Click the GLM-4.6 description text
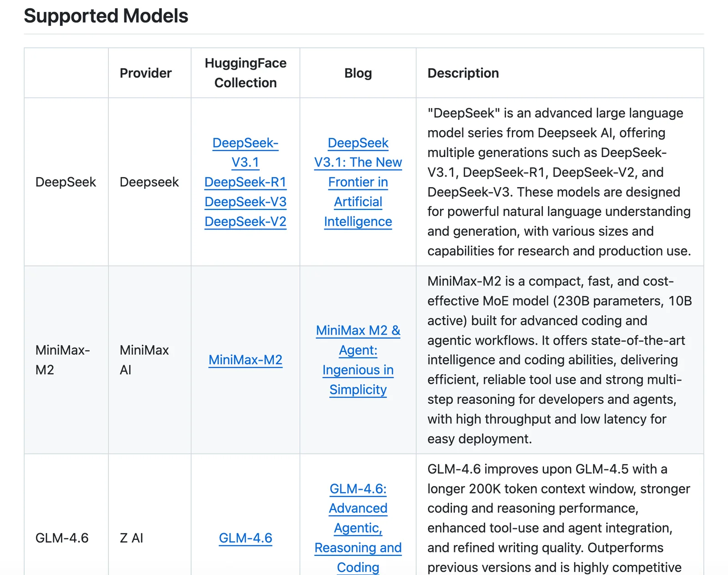This screenshot has width=728, height=575. 559,518
